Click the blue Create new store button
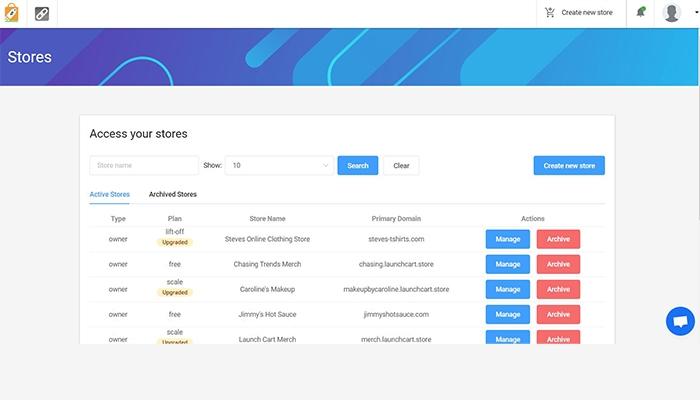The width and height of the screenshot is (700, 400). point(569,165)
